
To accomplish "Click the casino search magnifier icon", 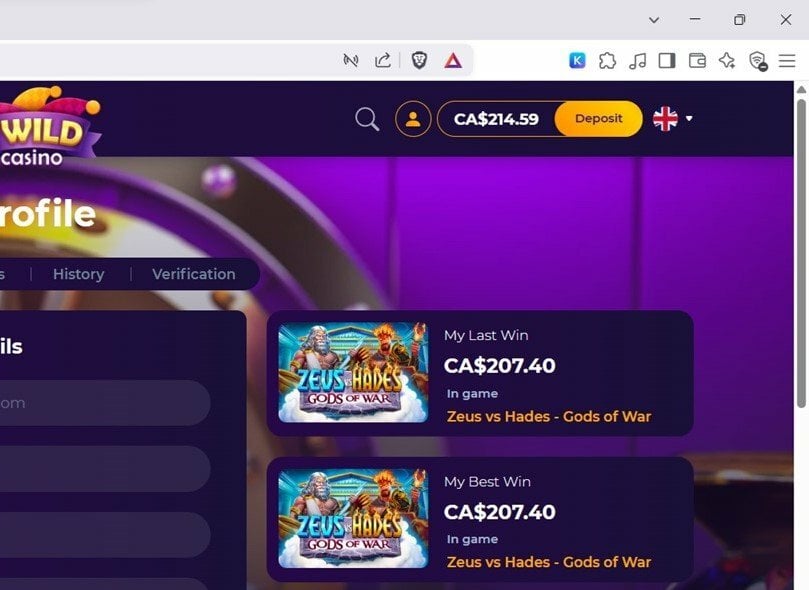I will [x=367, y=119].
